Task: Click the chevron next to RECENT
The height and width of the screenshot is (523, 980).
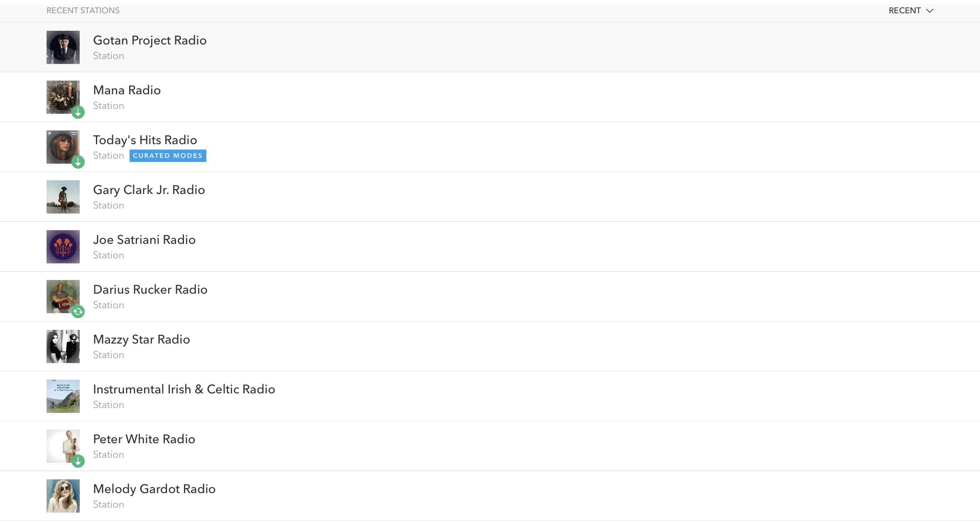Action: (x=930, y=11)
